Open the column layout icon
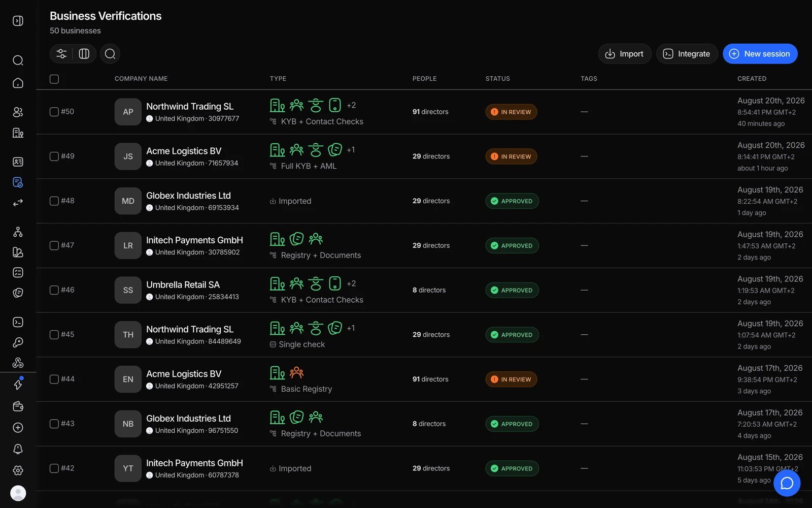The width and height of the screenshot is (812, 508). [84, 54]
